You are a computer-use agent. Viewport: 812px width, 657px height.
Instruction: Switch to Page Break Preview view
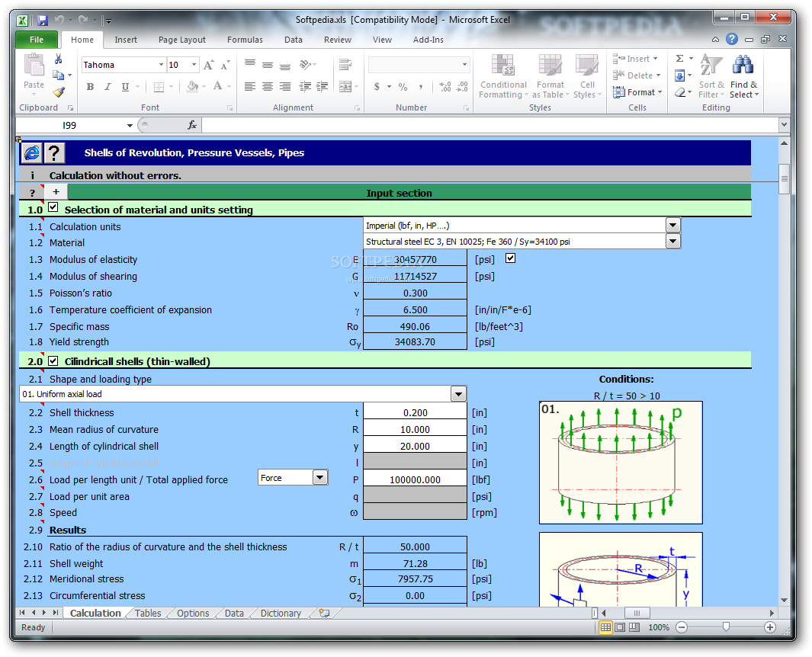click(634, 627)
